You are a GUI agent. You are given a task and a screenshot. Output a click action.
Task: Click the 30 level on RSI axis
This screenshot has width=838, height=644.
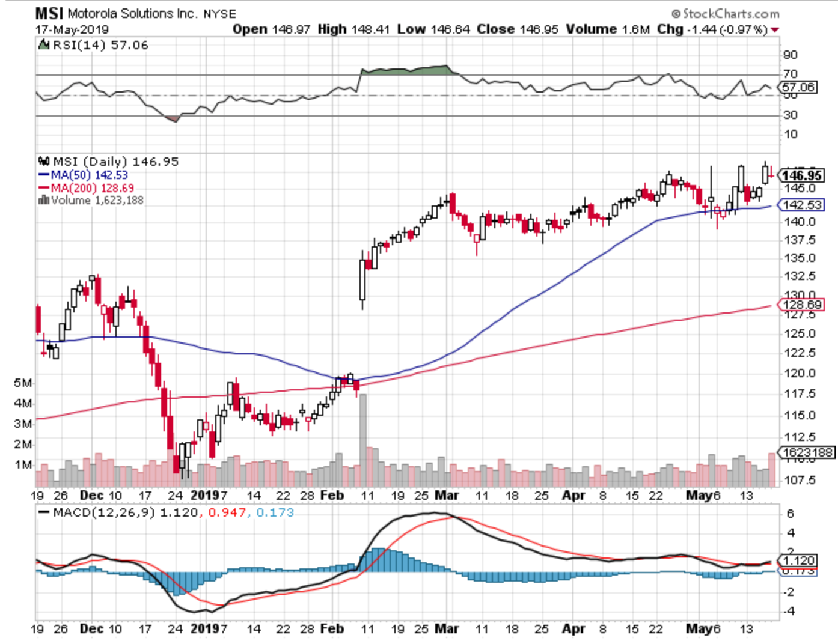tap(791, 115)
